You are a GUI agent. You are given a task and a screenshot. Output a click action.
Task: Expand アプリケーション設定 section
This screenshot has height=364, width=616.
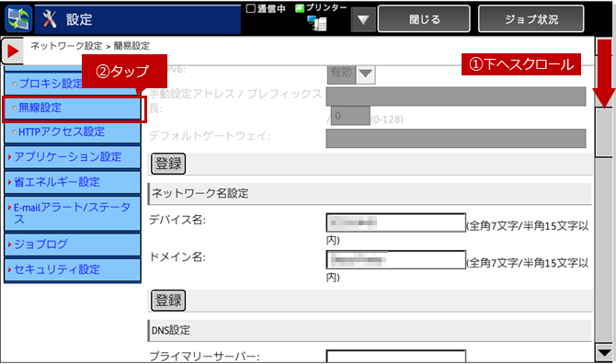[73, 157]
